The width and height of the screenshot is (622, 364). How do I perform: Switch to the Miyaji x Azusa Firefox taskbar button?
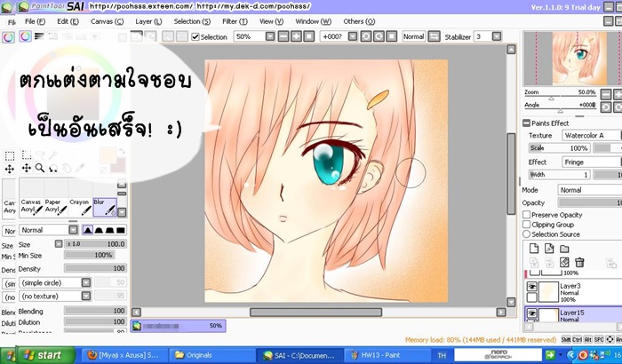pyautogui.click(x=124, y=355)
